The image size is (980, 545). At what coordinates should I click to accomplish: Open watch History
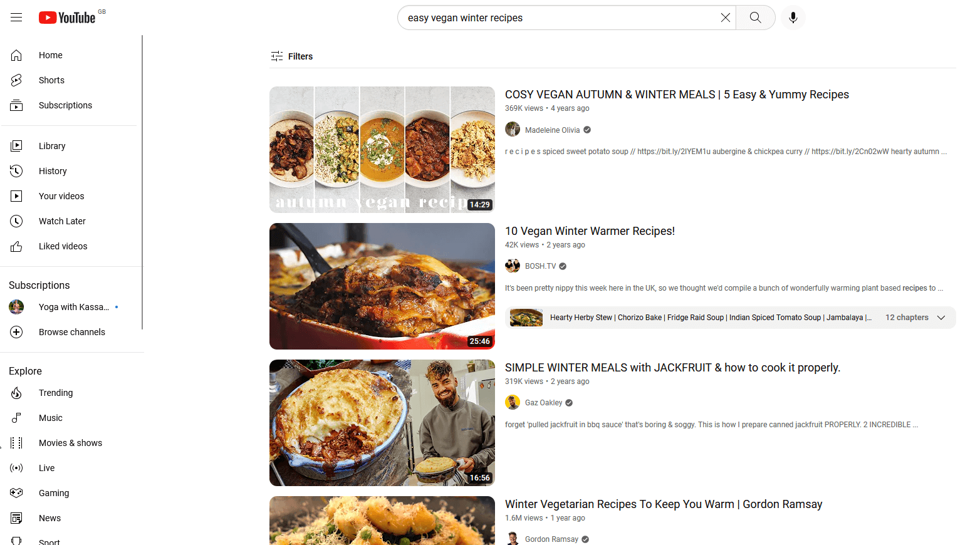(x=70, y=171)
